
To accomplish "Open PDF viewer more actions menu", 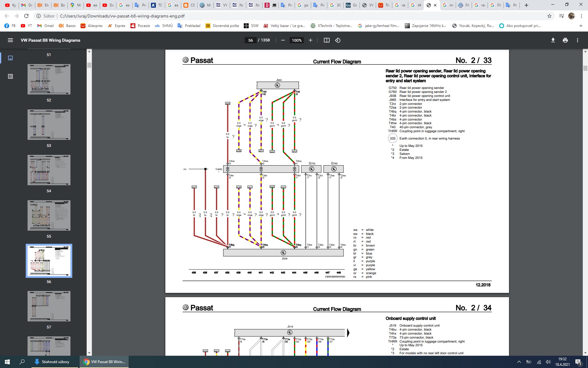I will coord(578,40).
